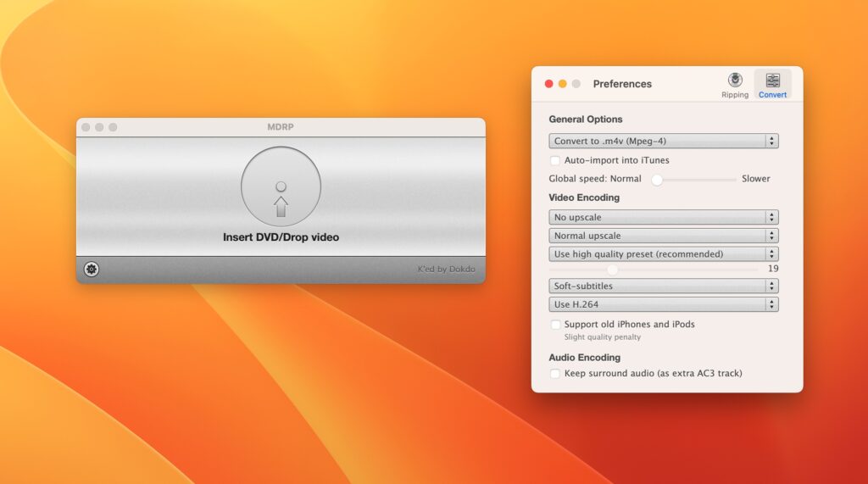868x484 pixels.
Task: Click the K'ed by Dokdo text
Action: (x=446, y=270)
